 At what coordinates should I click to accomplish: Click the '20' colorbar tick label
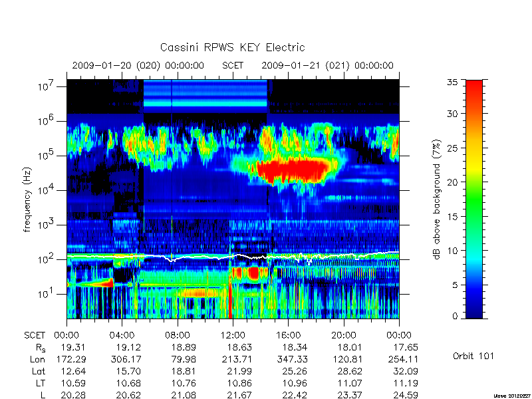(x=452, y=182)
